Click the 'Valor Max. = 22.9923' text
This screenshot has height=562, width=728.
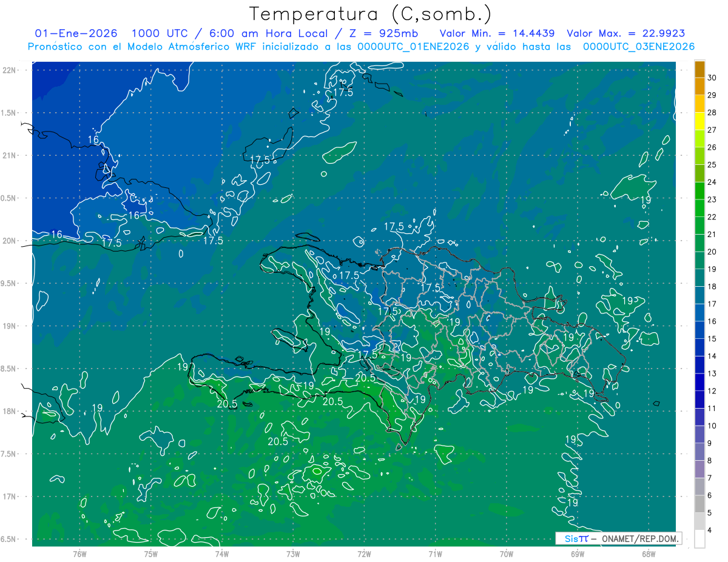tap(626, 34)
